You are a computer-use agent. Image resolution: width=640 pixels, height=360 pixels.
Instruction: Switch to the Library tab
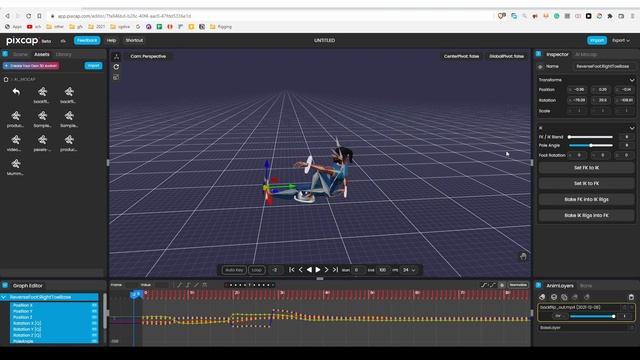click(63, 54)
